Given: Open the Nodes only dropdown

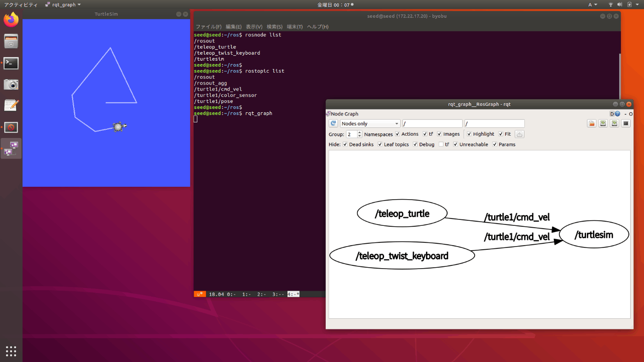Looking at the screenshot, I should click(x=370, y=123).
